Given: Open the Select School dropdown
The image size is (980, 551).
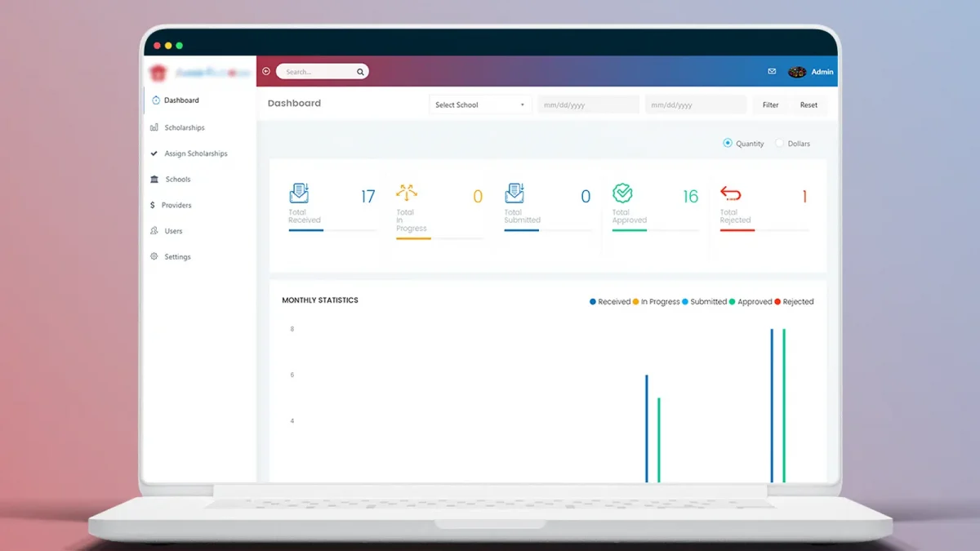Looking at the screenshot, I should point(480,104).
